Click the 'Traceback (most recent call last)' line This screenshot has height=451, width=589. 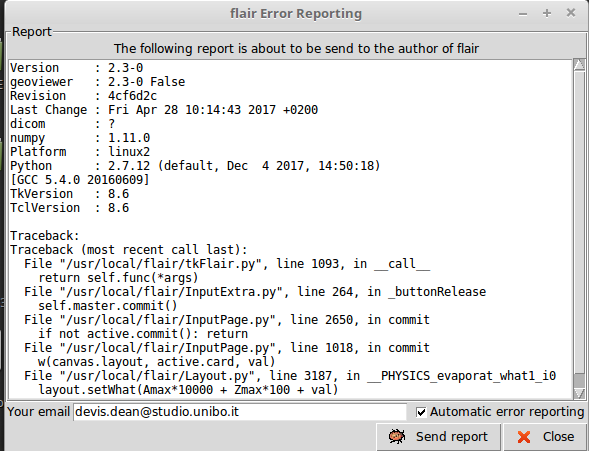point(129,250)
